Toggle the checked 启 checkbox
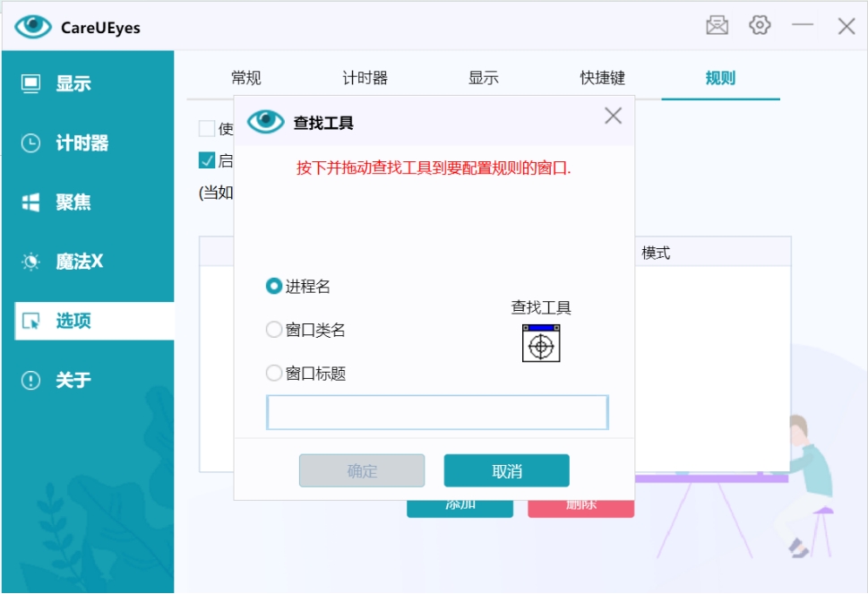The height and width of the screenshot is (594, 868). pyautogui.click(x=207, y=160)
